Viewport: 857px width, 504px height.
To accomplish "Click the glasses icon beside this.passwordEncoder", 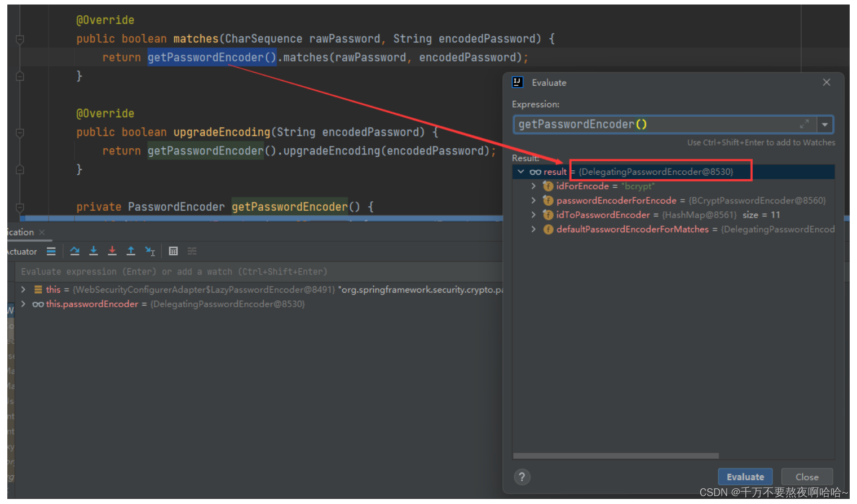I will (38, 304).
